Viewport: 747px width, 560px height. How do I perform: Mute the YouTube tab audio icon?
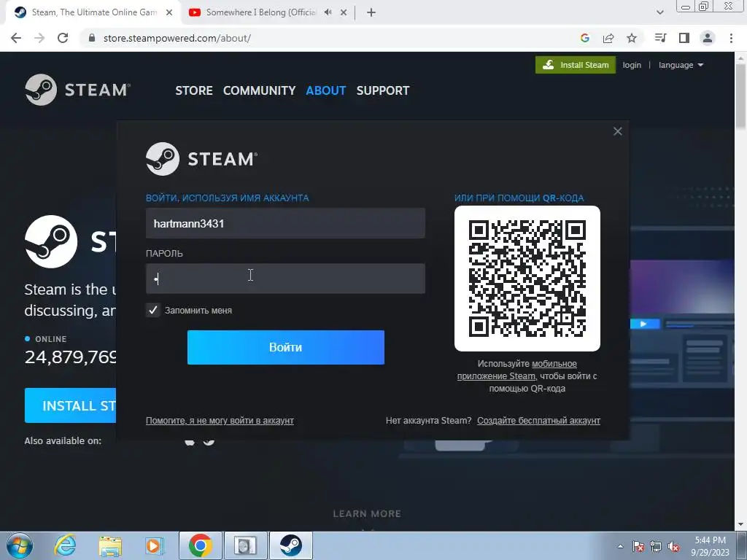pyautogui.click(x=328, y=12)
